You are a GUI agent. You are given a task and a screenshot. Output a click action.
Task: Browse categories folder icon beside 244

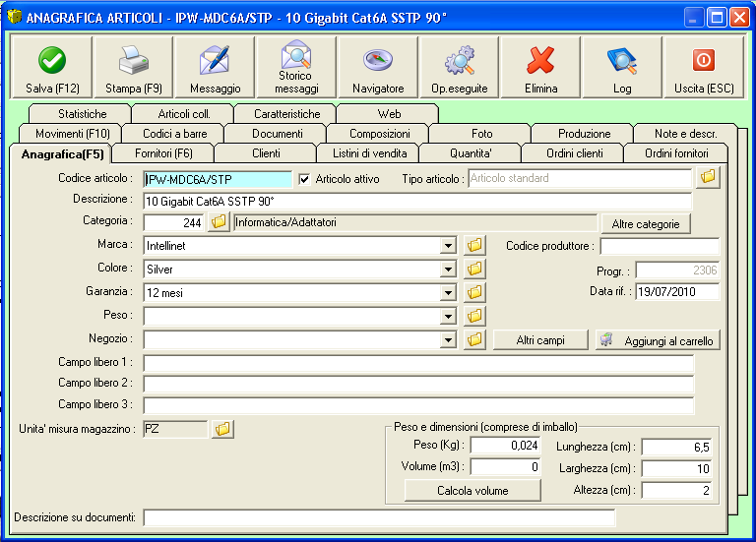point(219,222)
